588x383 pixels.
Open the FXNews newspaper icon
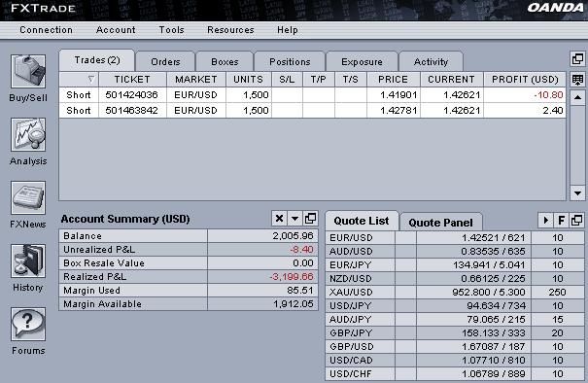pos(28,197)
